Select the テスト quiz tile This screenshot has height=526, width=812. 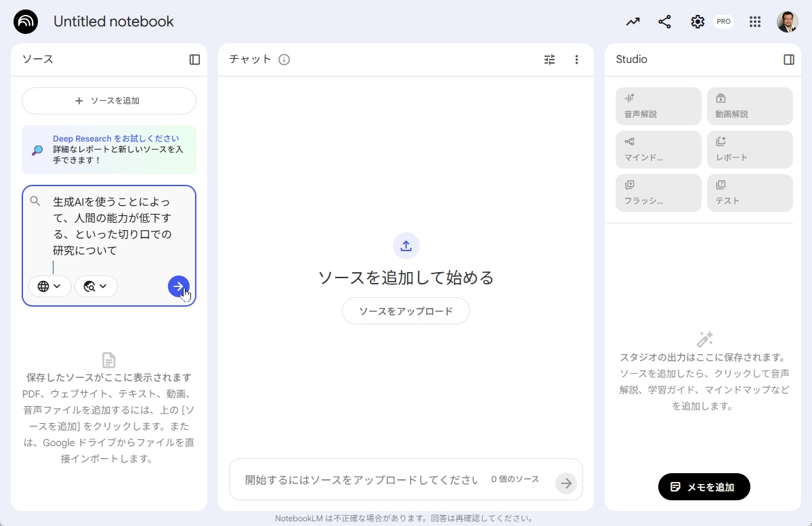(749, 193)
